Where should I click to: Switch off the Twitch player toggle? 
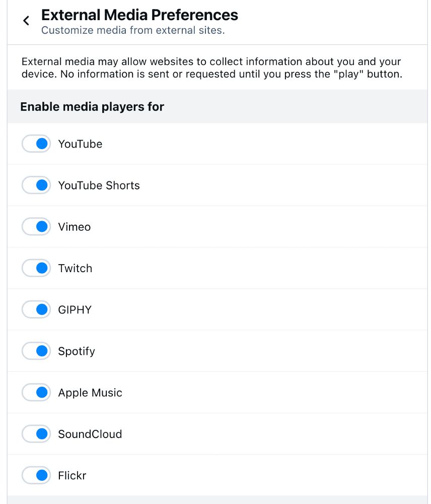pos(36,268)
